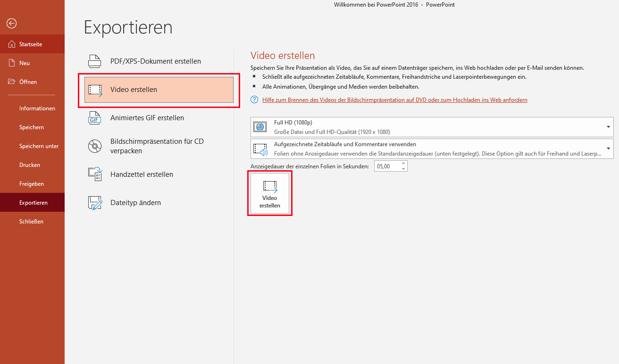Click Schließen in the sidebar
619x364 pixels.
click(32, 222)
